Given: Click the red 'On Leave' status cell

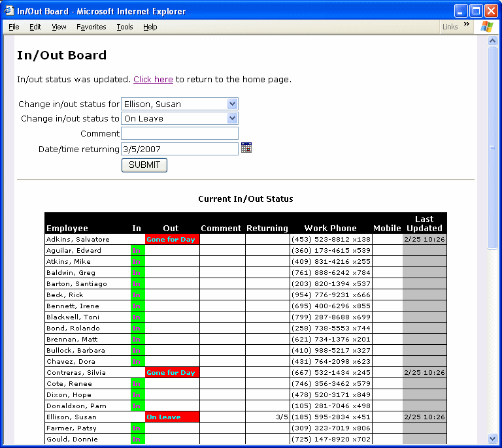Looking at the screenshot, I should tap(172, 417).
